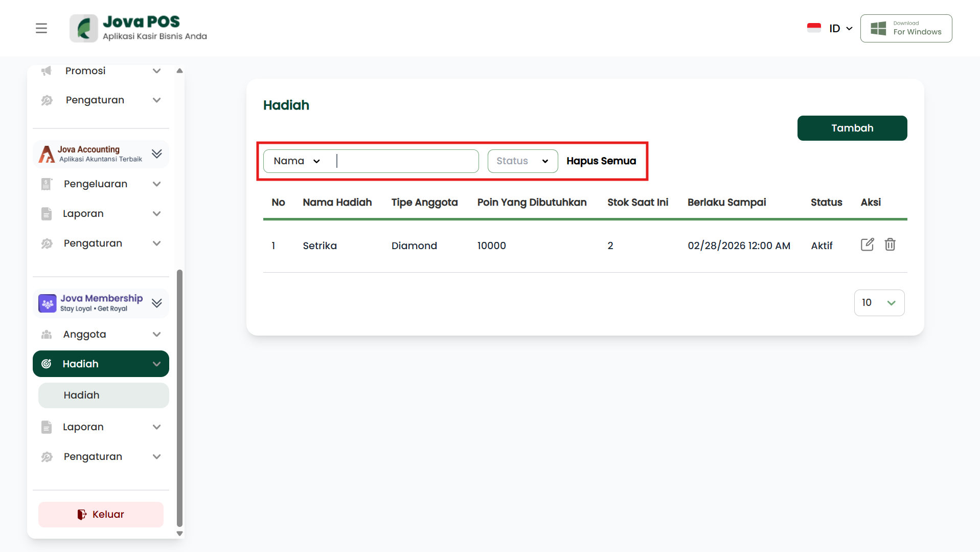Image resolution: width=980 pixels, height=552 pixels.
Task: Click the Tambah button
Action: click(x=852, y=128)
